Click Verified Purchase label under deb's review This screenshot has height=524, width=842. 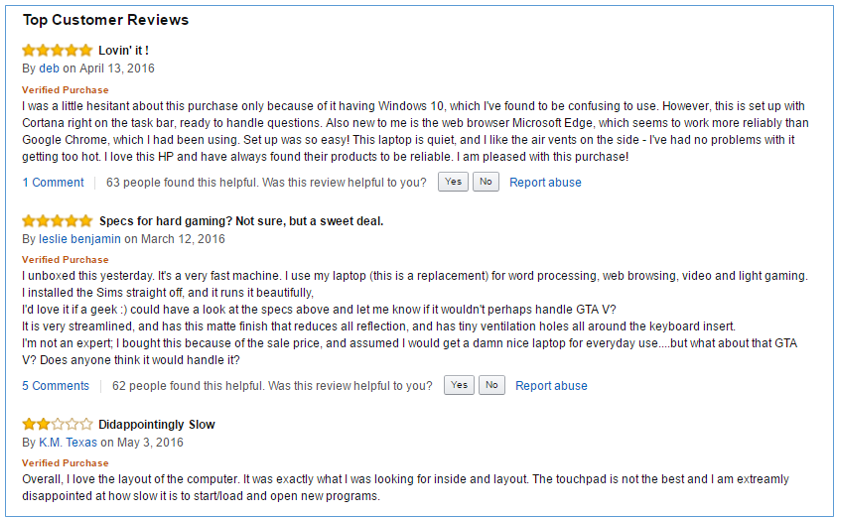pyautogui.click(x=65, y=90)
